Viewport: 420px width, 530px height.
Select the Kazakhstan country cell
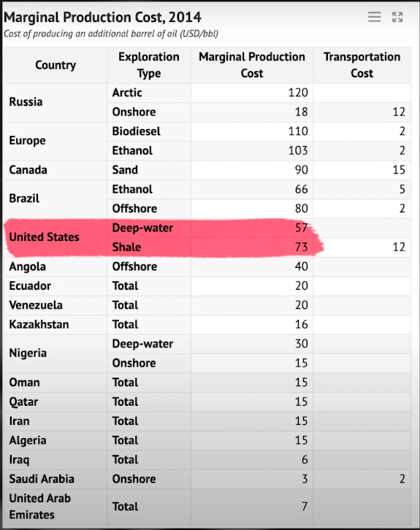click(x=56, y=325)
